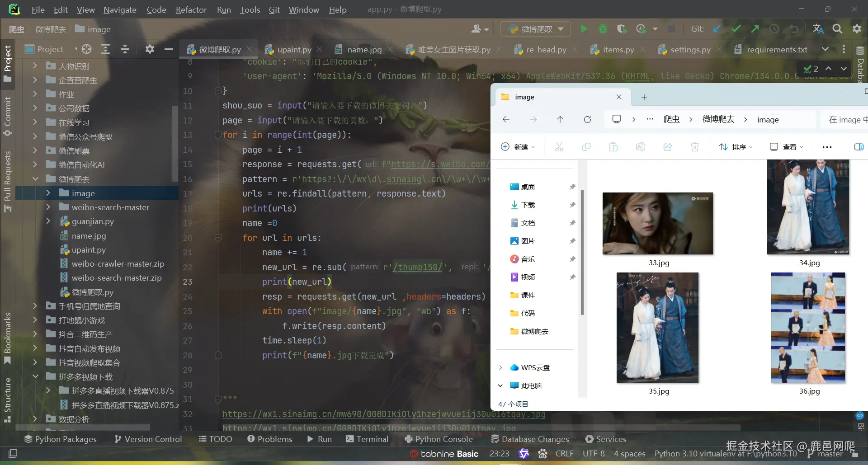Click Git update project arrow icon

pos(717,29)
